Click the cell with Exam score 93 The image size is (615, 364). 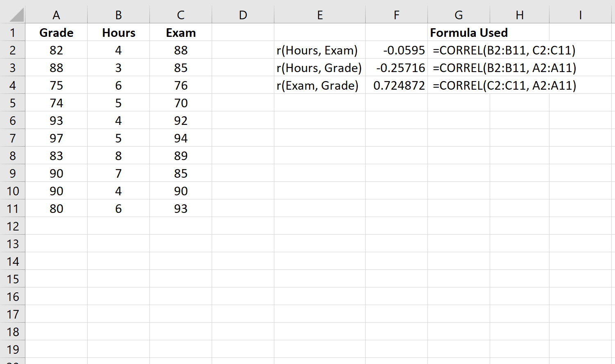point(180,208)
